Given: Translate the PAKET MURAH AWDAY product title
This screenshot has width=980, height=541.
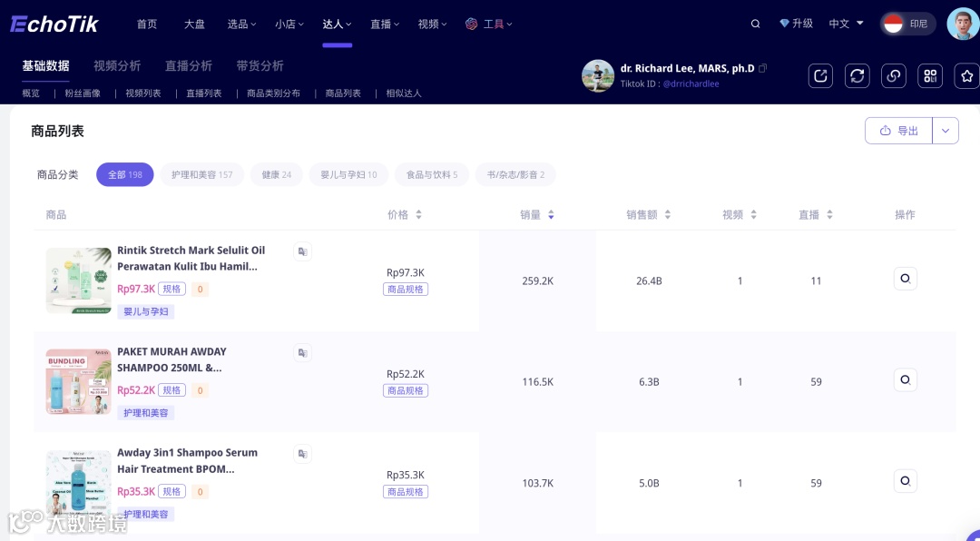Looking at the screenshot, I should pos(302,353).
